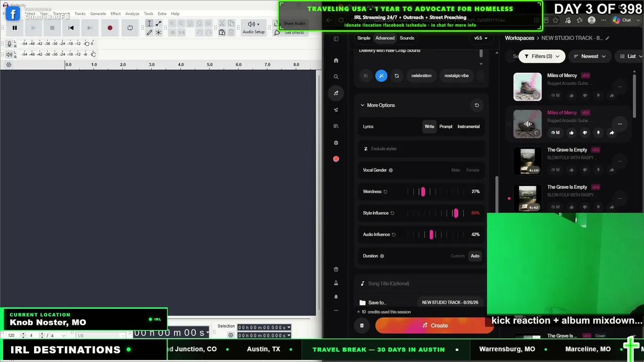Open the Tracks menu in Audacity
The height and width of the screenshot is (362, 644).
(x=80, y=14)
